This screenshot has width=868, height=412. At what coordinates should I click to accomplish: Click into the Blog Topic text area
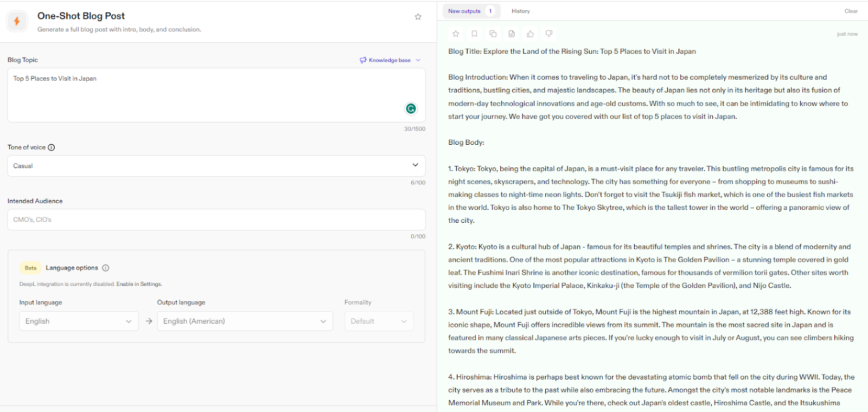coord(216,95)
